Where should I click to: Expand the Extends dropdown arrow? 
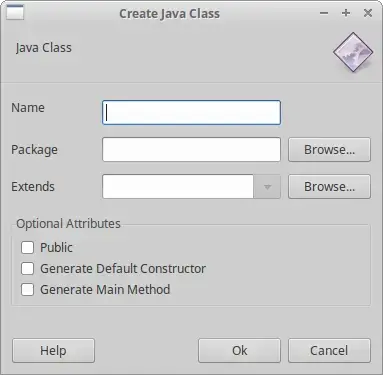[x=267, y=187]
